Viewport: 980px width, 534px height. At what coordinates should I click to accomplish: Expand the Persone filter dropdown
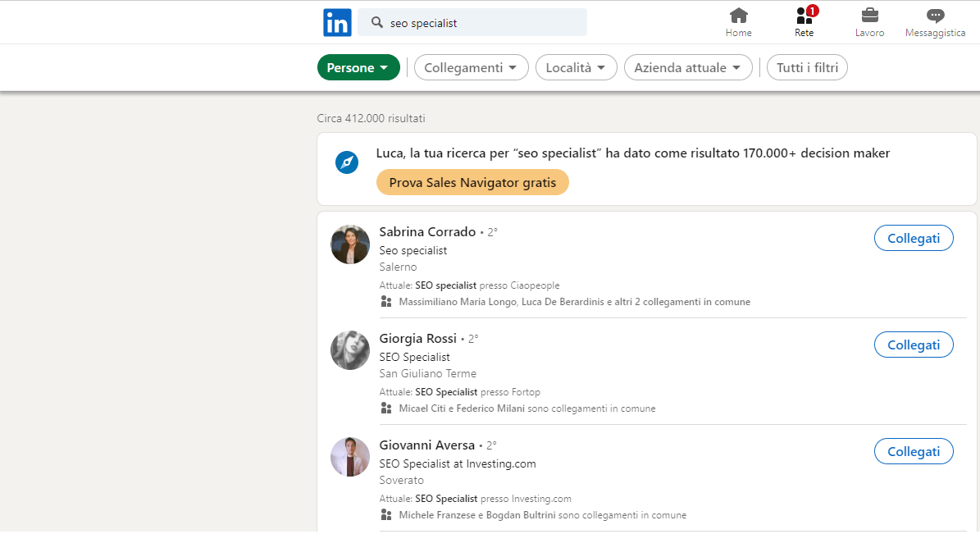coord(358,68)
